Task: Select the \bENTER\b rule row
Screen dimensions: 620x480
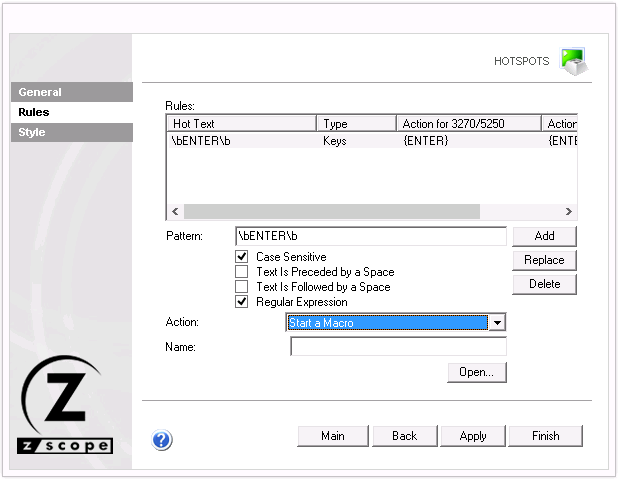Action: pyautogui.click(x=240, y=142)
